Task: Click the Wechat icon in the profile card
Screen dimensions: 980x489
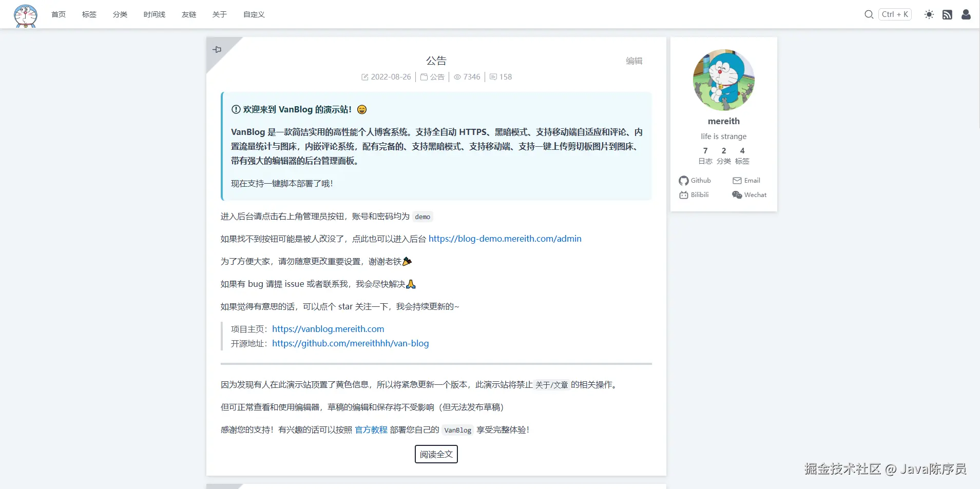Action: [x=737, y=195]
